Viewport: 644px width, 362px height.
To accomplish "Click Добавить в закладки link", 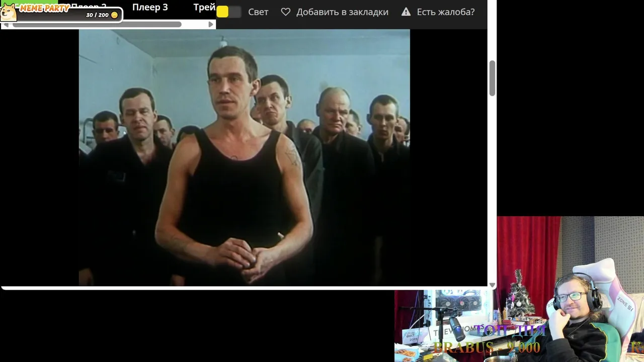I will tap(342, 12).
